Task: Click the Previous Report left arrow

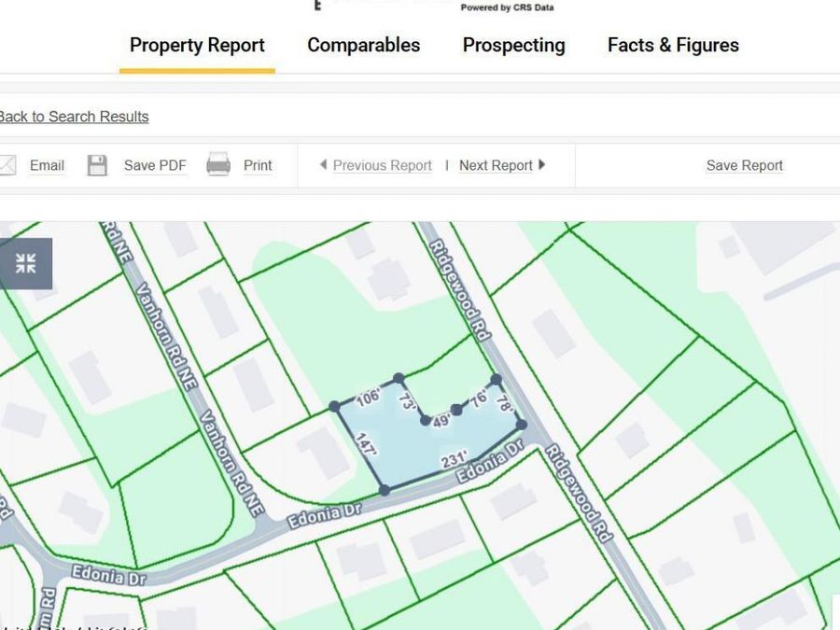Action: point(323,164)
